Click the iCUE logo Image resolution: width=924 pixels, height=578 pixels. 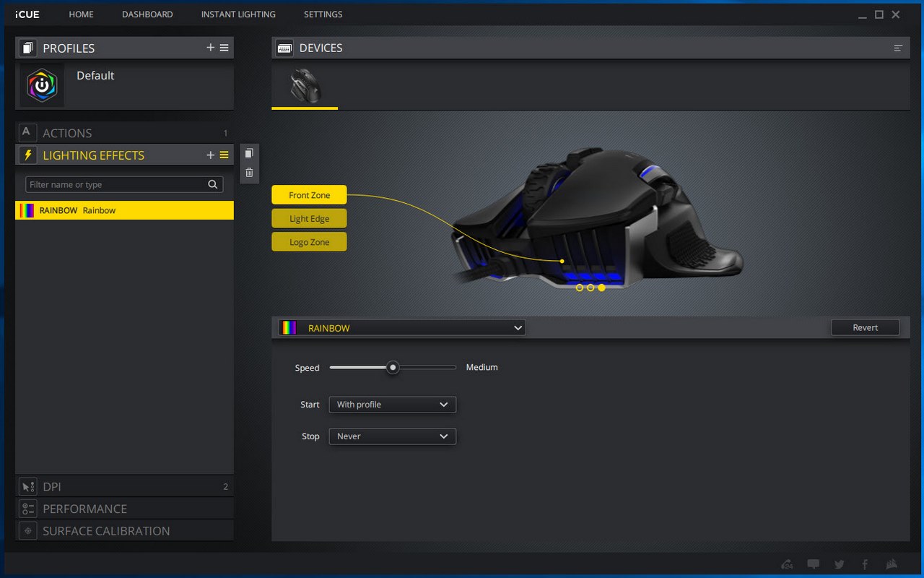point(27,14)
